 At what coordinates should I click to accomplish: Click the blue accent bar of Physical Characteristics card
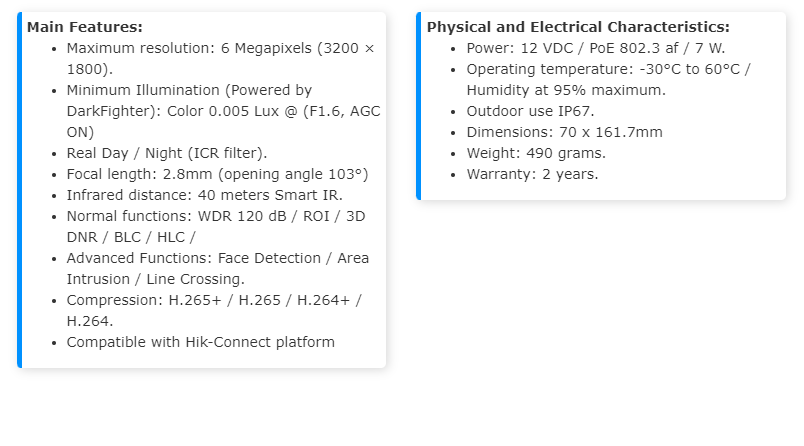tap(419, 106)
